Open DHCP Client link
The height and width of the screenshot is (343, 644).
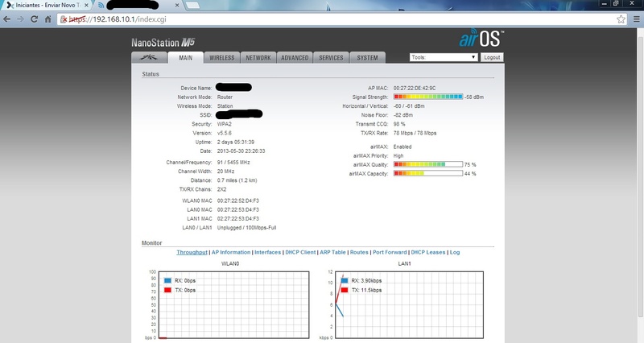(300, 252)
